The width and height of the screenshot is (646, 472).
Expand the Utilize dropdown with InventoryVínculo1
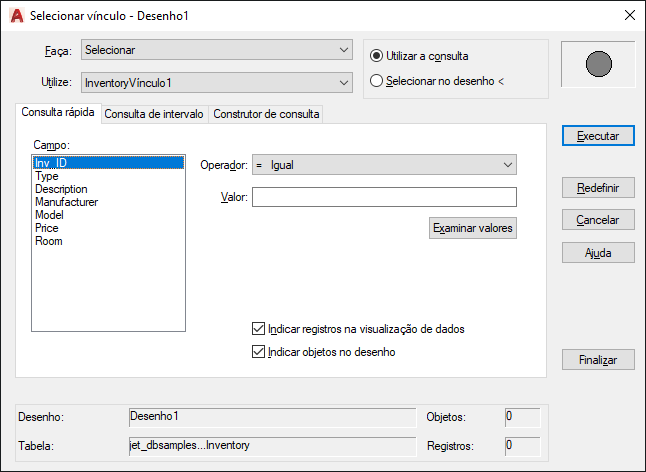[217, 83]
